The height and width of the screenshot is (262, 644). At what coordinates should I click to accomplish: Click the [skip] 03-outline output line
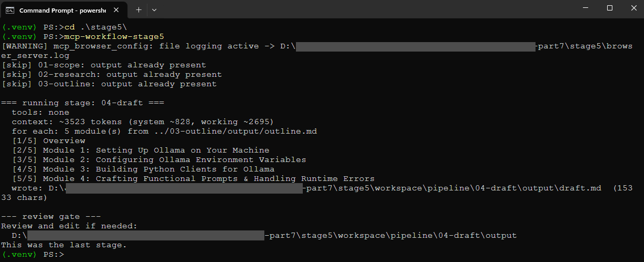coord(109,84)
